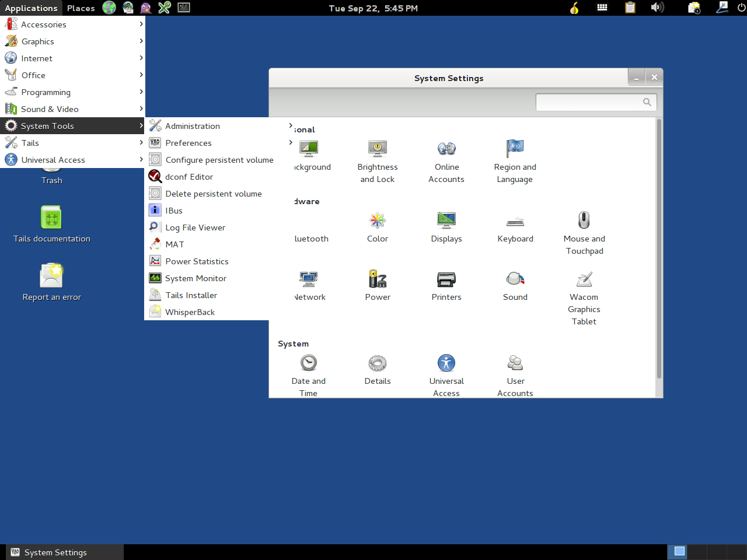Click the Printers icon
This screenshot has width=747, height=560.
coord(446,280)
